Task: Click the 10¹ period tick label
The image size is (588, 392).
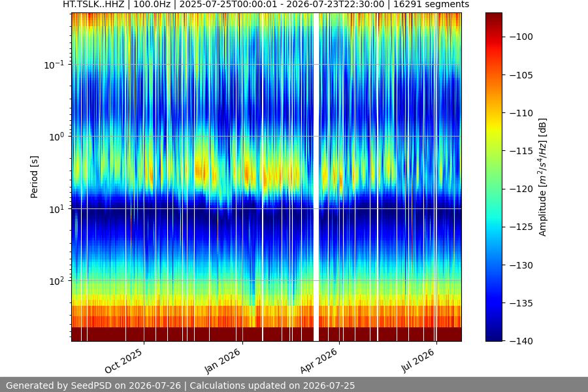Action: tap(56, 209)
